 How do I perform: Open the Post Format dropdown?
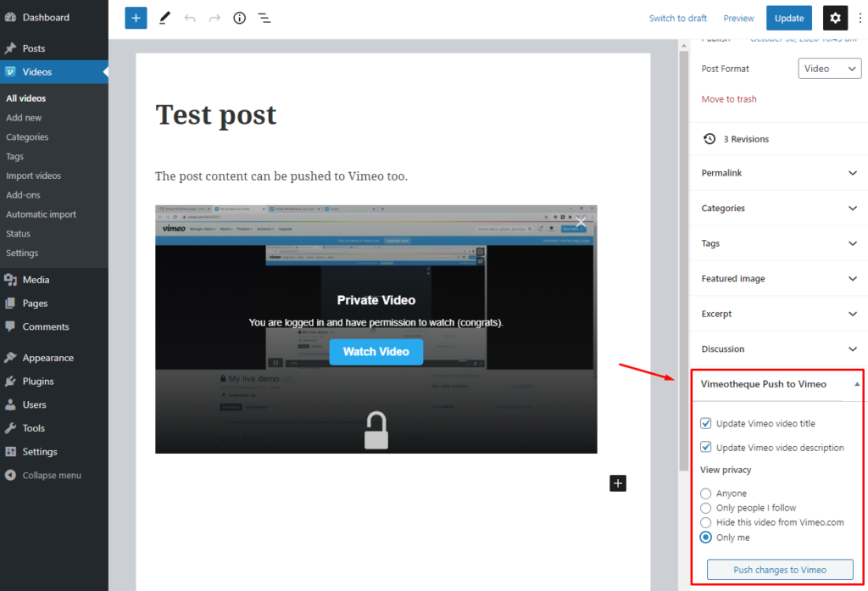[829, 69]
